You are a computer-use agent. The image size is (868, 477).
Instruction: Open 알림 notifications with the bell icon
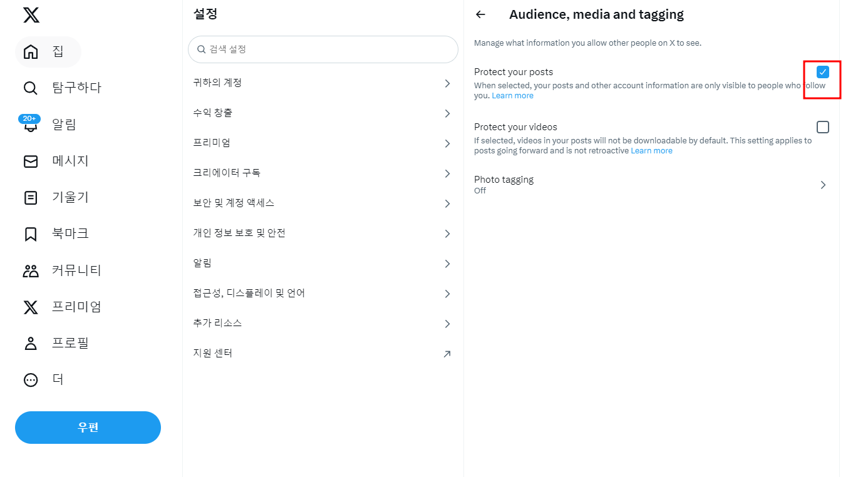pyautogui.click(x=30, y=124)
